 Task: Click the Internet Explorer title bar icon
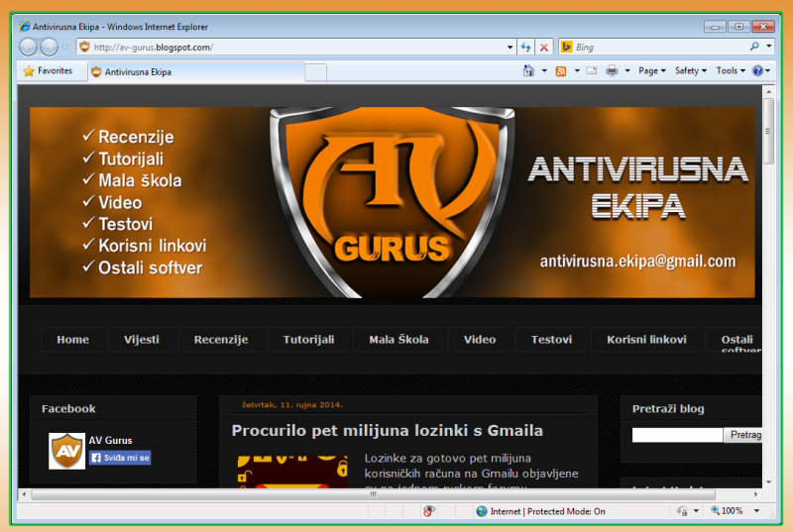(25, 27)
